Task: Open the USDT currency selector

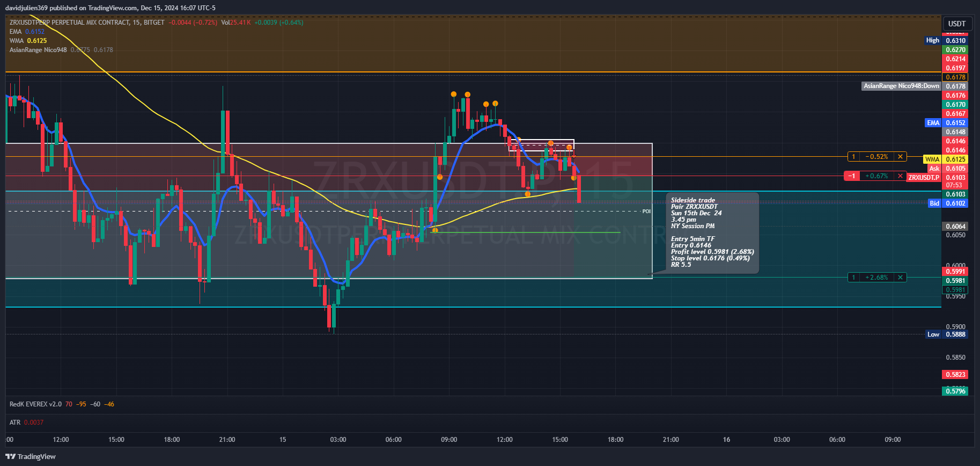Action: (956, 24)
